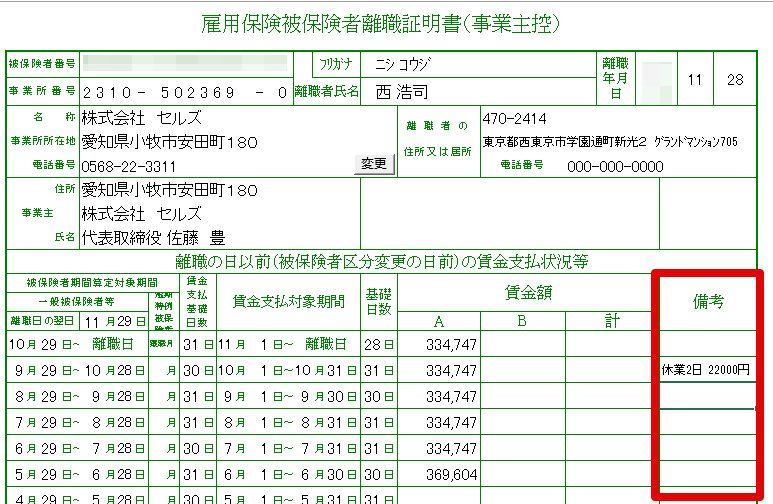Select the first row wage A cell 334,747
This screenshot has width=773, height=504.
coord(439,344)
